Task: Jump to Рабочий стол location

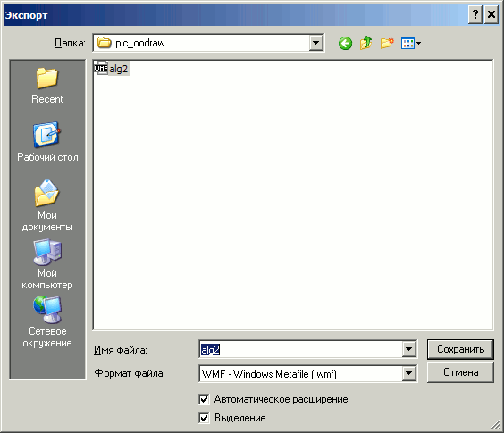Action: 47,142
